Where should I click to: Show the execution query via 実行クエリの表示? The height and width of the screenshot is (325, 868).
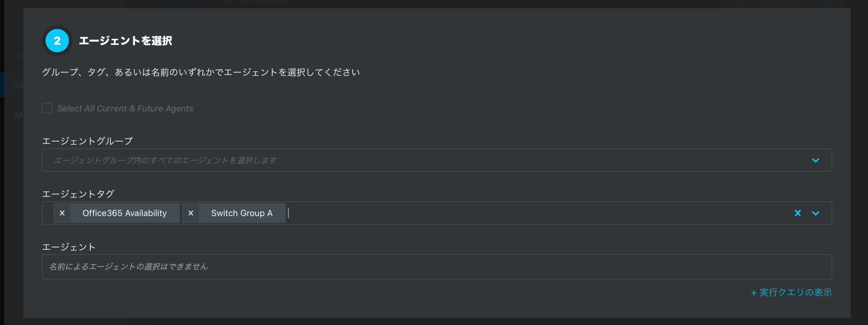point(791,292)
